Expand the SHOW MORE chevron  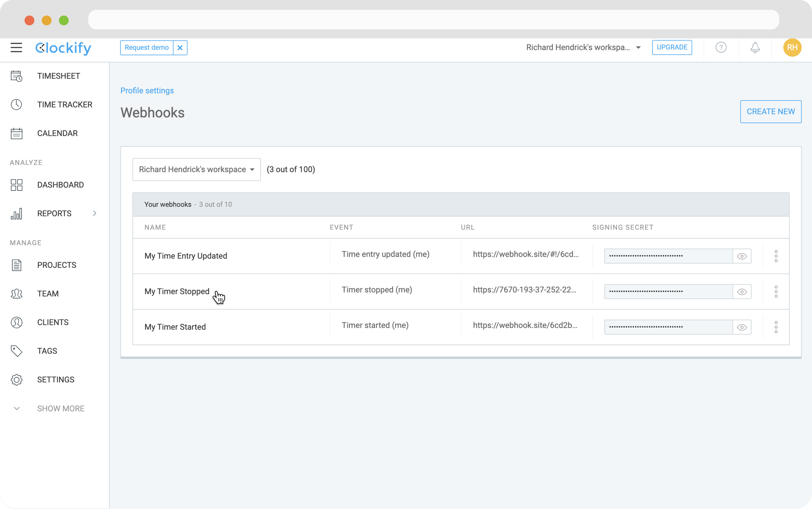(17, 408)
